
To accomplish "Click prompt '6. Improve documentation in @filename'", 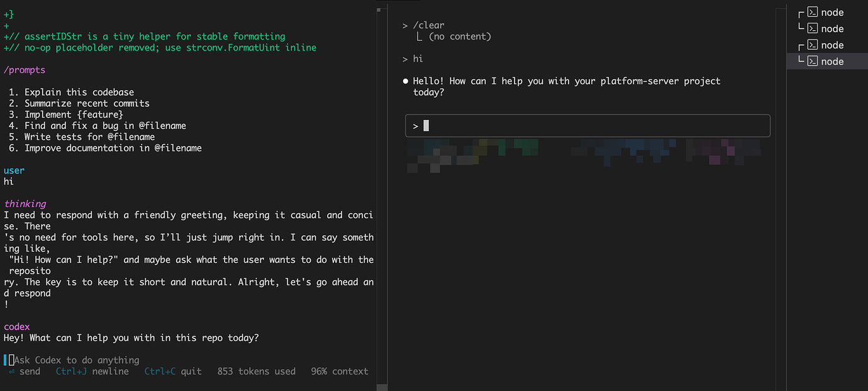I will click(x=105, y=148).
